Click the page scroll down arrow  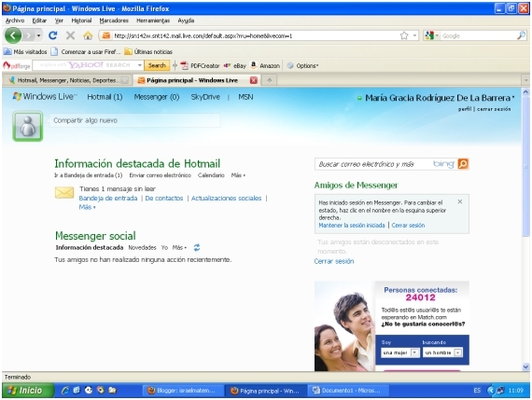coord(525,366)
